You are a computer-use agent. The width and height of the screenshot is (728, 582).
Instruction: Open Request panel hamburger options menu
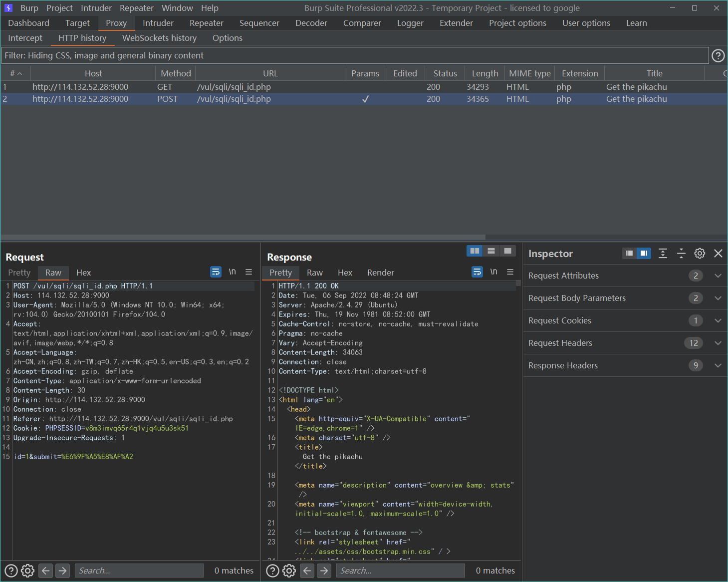tap(248, 272)
